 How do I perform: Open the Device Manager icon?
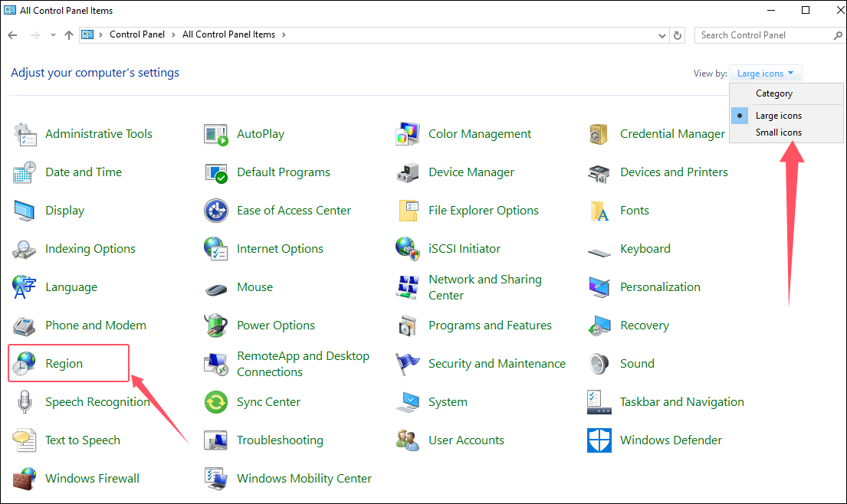[407, 172]
